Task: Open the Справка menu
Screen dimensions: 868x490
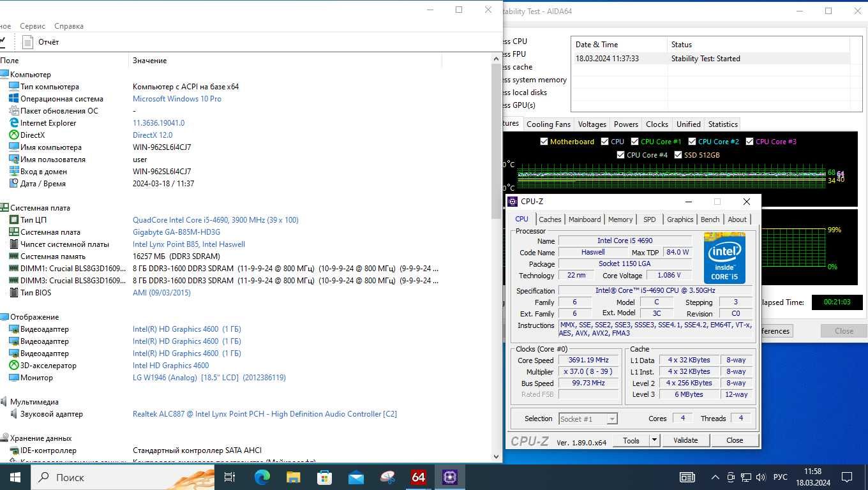Action: click(69, 26)
